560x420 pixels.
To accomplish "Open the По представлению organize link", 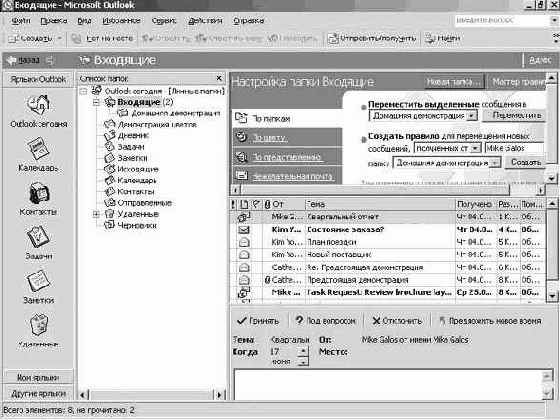I will [x=287, y=156].
